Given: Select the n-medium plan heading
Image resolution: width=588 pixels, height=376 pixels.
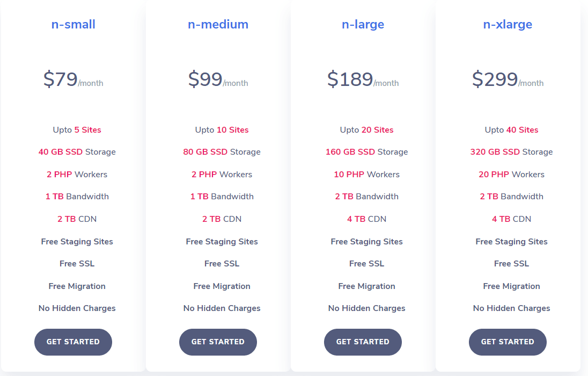Looking at the screenshot, I should [218, 24].
